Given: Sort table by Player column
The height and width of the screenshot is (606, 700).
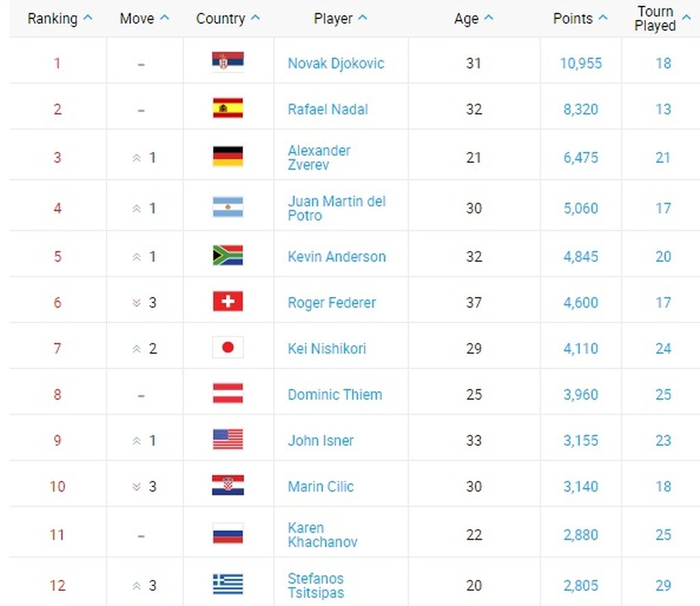Looking at the screenshot, I should [340, 18].
